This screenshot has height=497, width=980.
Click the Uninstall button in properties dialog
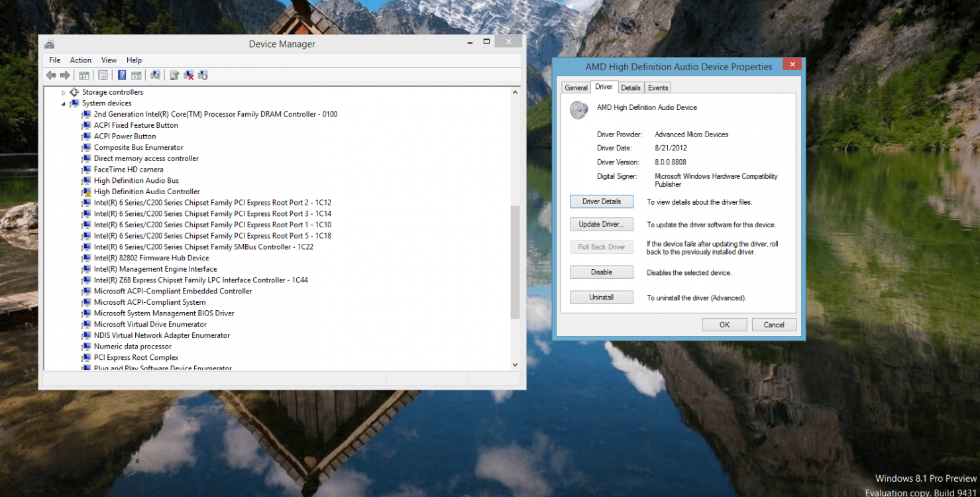pyautogui.click(x=602, y=298)
